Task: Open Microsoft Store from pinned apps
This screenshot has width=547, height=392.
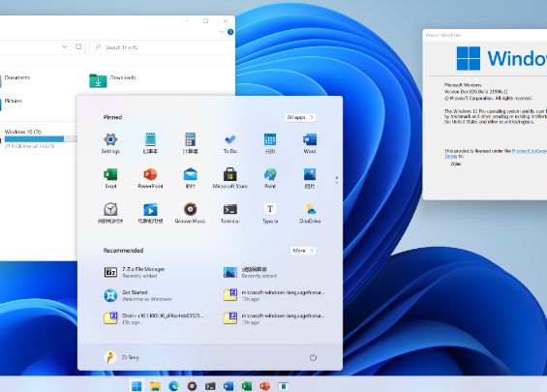Action: [x=229, y=178]
